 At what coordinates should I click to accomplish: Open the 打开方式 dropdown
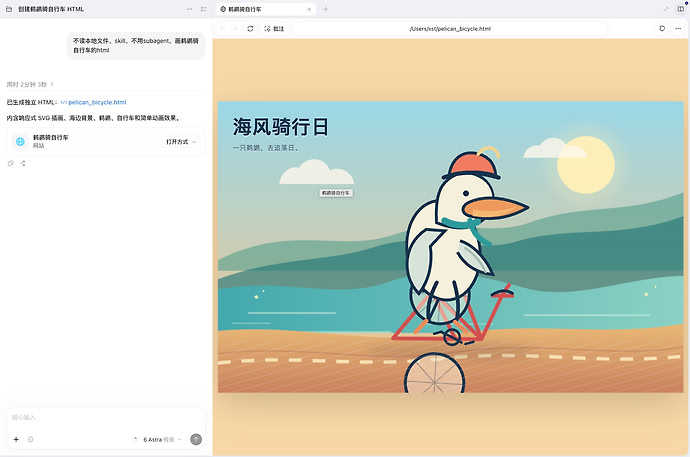[181, 142]
